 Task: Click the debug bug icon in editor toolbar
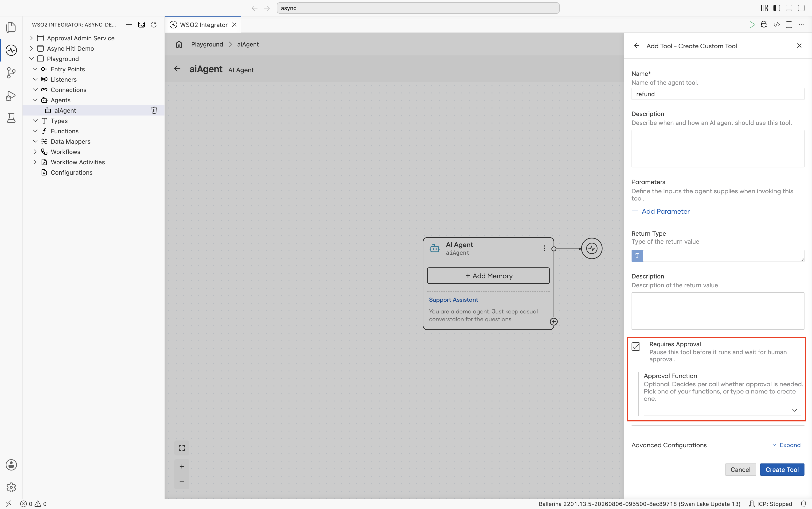click(x=764, y=25)
